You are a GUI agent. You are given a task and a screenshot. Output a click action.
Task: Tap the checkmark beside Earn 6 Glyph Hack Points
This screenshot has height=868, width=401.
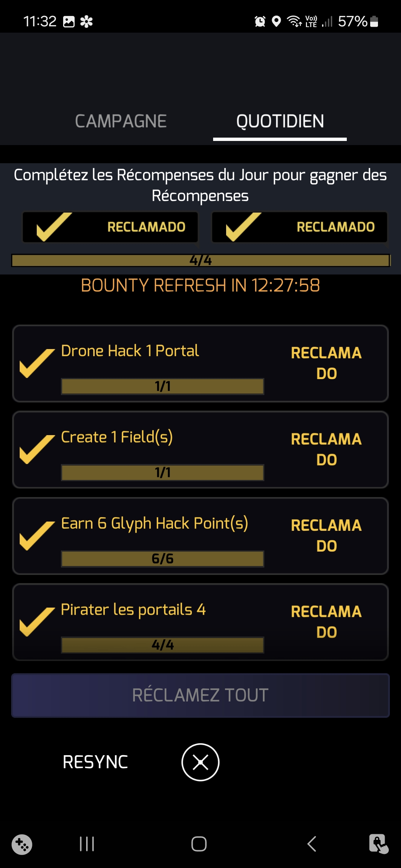pos(37,535)
